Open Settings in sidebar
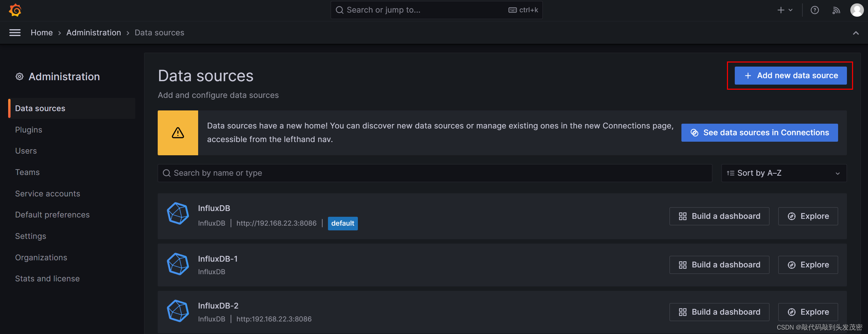This screenshot has height=334, width=868. coord(31,236)
